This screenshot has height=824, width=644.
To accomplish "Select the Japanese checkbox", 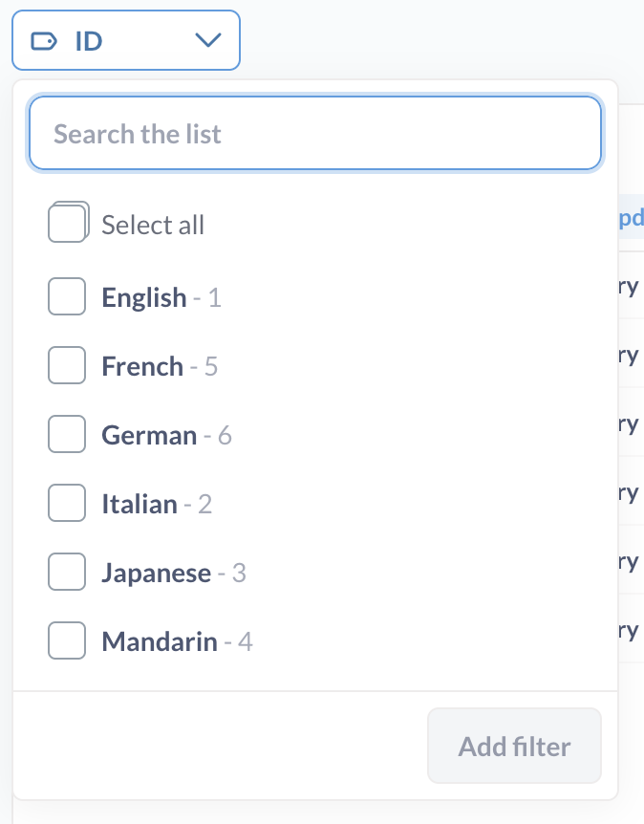I will (67, 573).
